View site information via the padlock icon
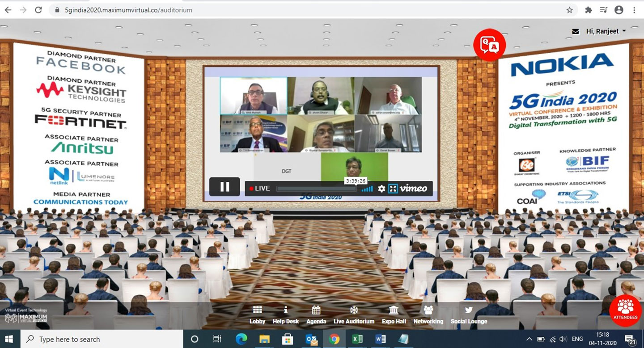Screen dimensions: 644x348 tap(56, 10)
